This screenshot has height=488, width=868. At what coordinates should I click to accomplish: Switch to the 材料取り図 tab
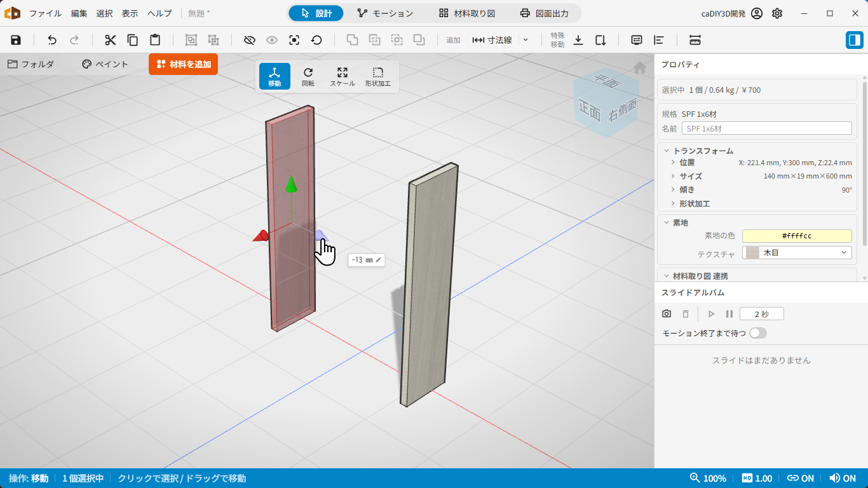[466, 13]
